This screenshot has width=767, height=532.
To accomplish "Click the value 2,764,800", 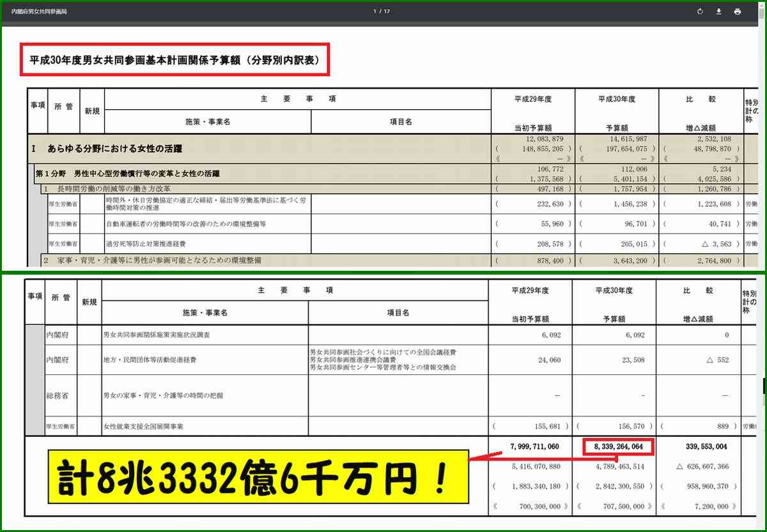I will pyautogui.click(x=714, y=261).
